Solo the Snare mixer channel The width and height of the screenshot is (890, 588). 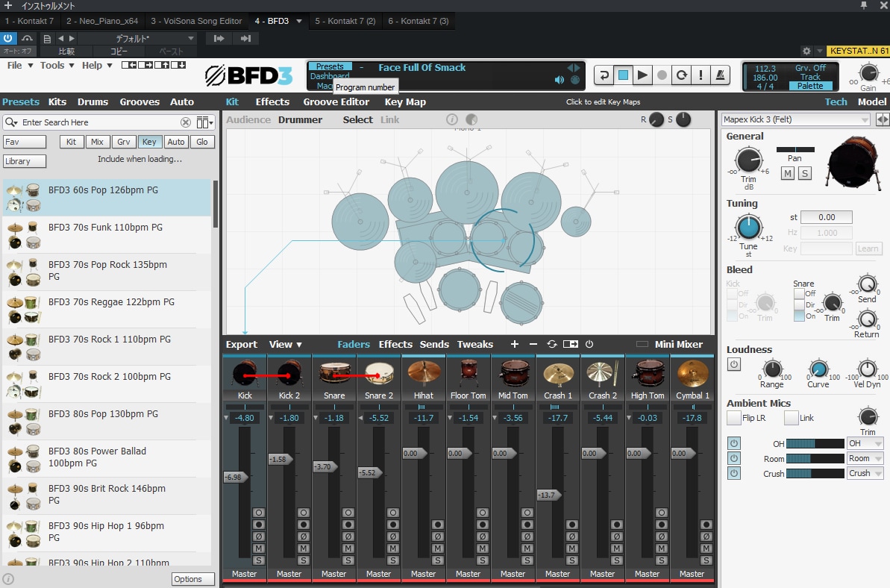pyautogui.click(x=348, y=560)
